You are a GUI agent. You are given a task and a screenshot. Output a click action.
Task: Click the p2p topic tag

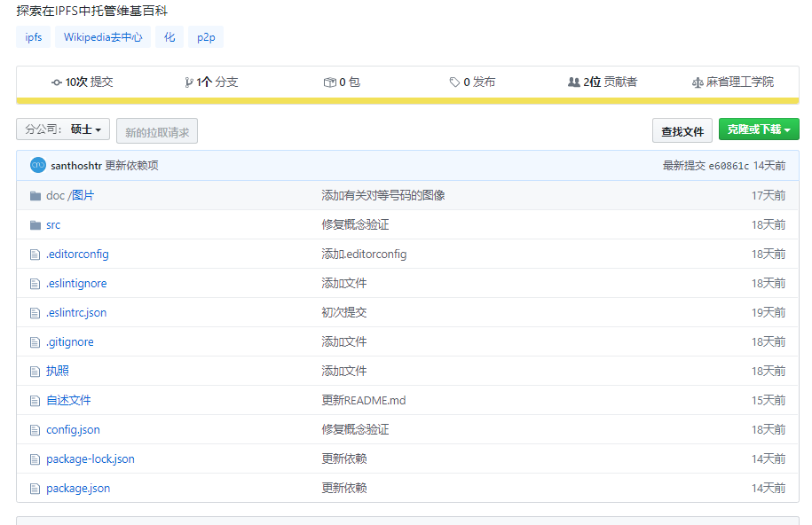pyautogui.click(x=205, y=37)
